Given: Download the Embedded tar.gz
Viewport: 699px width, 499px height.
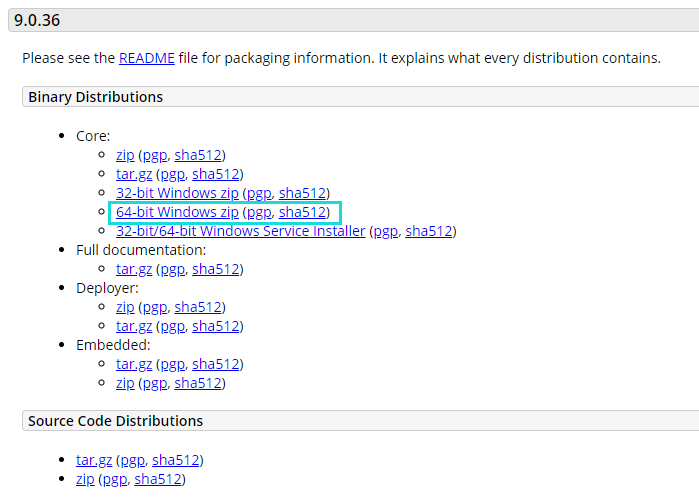Looking at the screenshot, I should coord(134,364).
